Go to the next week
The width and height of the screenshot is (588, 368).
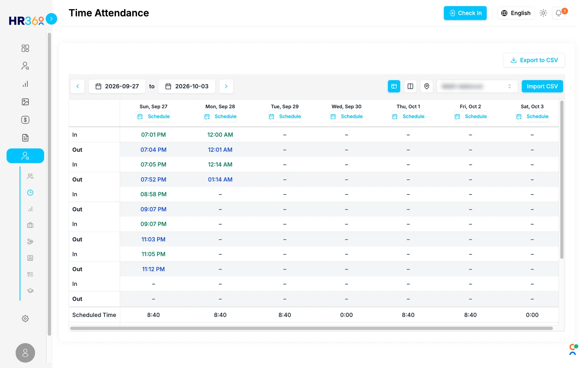click(x=226, y=86)
